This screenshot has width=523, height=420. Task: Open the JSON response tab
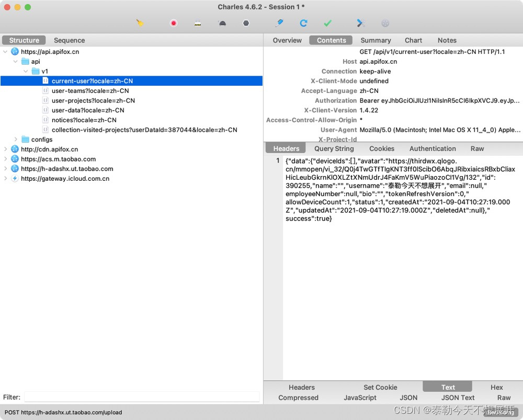408,398
